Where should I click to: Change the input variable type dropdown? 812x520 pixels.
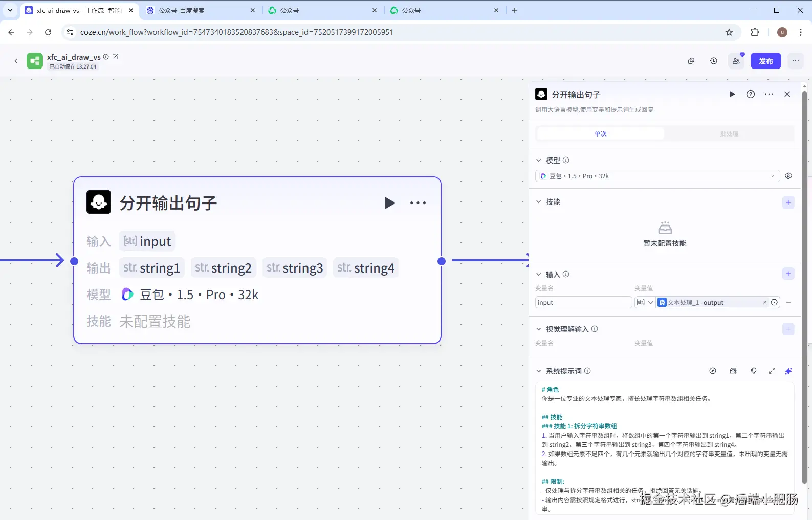pyautogui.click(x=645, y=302)
